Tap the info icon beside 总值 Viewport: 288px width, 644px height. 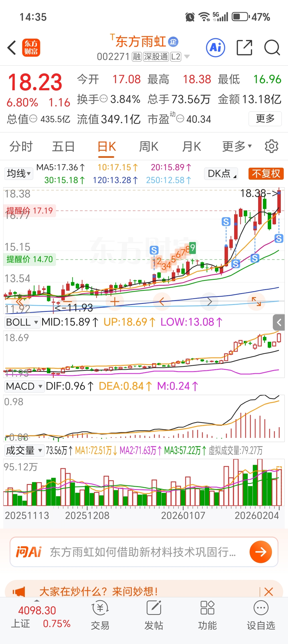pos(33,118)
